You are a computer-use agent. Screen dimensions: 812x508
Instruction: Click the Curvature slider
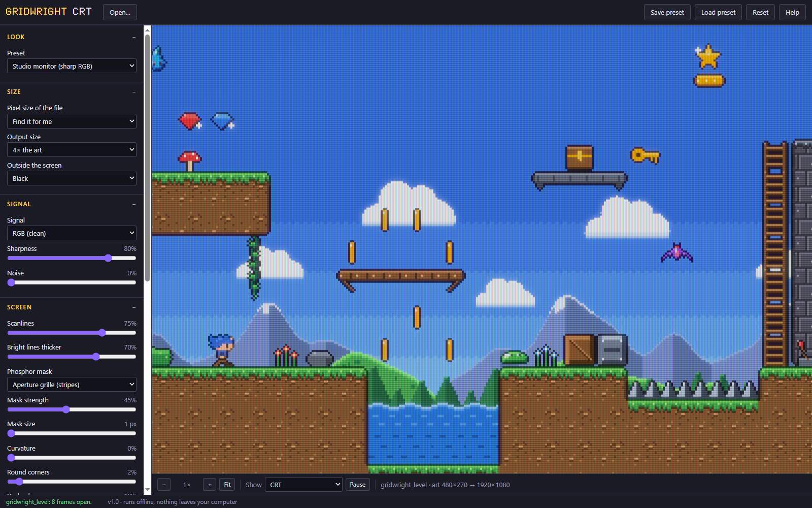[72, 458]
